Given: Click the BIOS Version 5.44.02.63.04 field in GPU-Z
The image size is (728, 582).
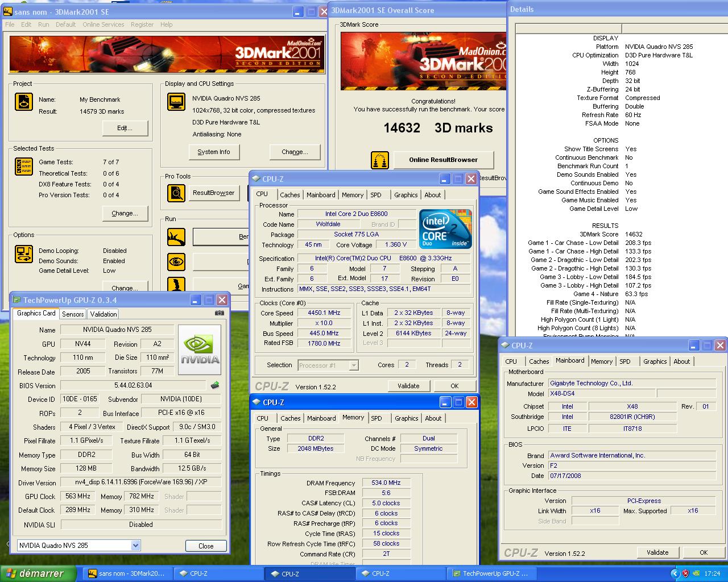Looking at the screenshot, I should (133, 385).
